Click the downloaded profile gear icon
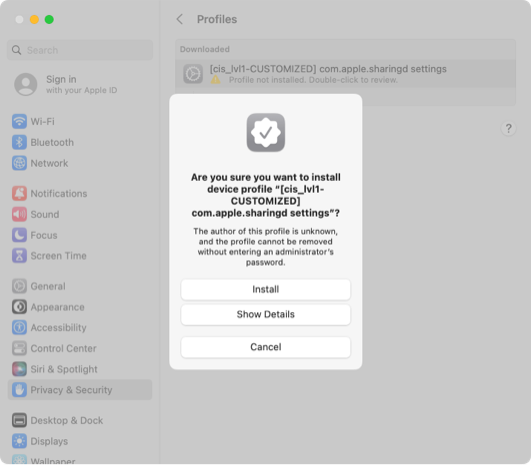 [193, 73]
